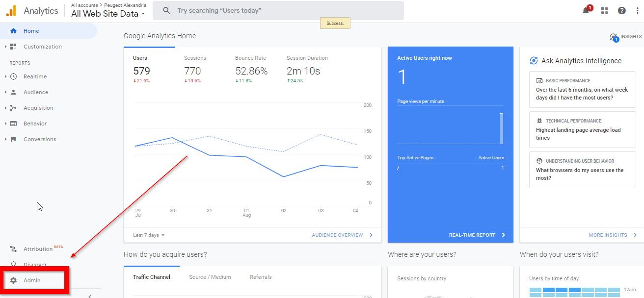This screenshot has height=298, width=644.
Task: Select the Referrals tab
Action: pyautogui.click(x=261, y=276)
